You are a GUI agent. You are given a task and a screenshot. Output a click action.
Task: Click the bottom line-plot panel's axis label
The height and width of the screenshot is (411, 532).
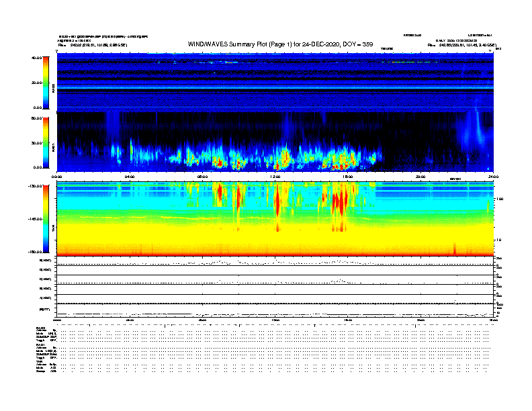coord(44,310)
